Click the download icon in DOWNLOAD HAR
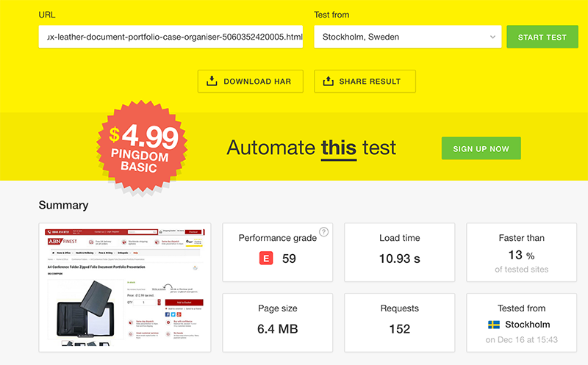588x365 pixels. click(x=212, y=81)
